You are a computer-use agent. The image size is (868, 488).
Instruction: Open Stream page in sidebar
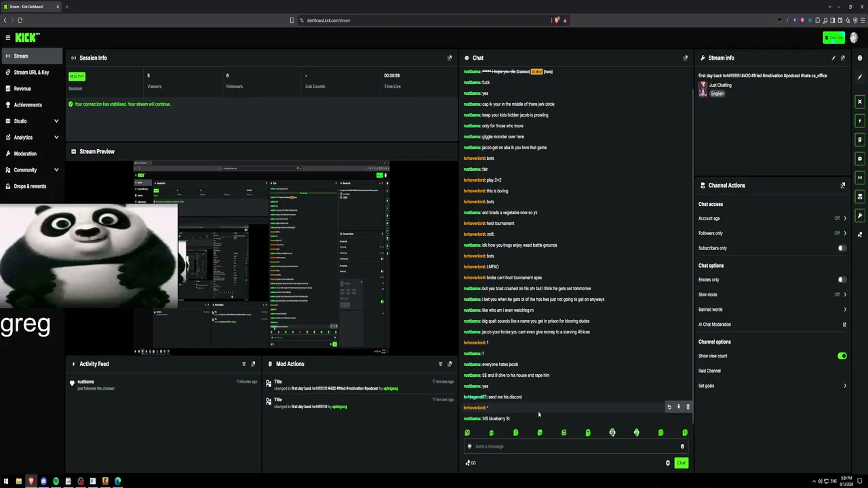tap(32, 56)
